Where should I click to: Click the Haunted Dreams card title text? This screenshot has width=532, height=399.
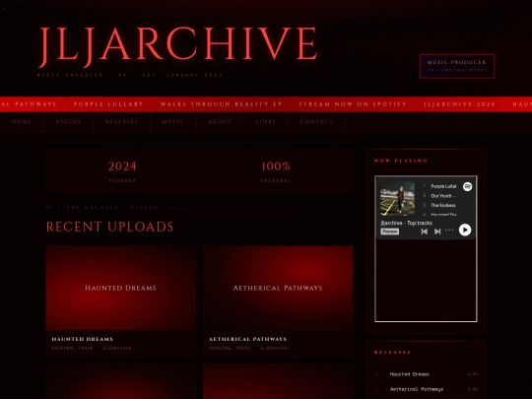click(83, 339)
